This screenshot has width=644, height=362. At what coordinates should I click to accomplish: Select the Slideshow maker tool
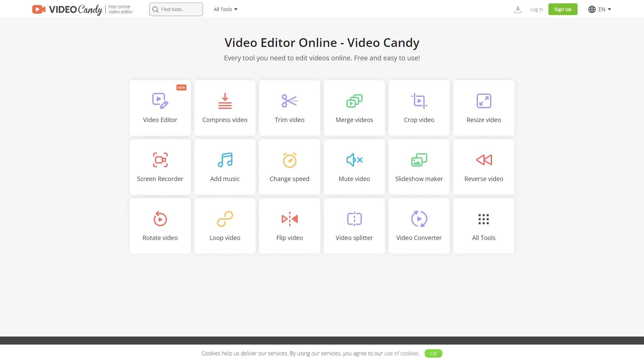click(x=419, y=167)
